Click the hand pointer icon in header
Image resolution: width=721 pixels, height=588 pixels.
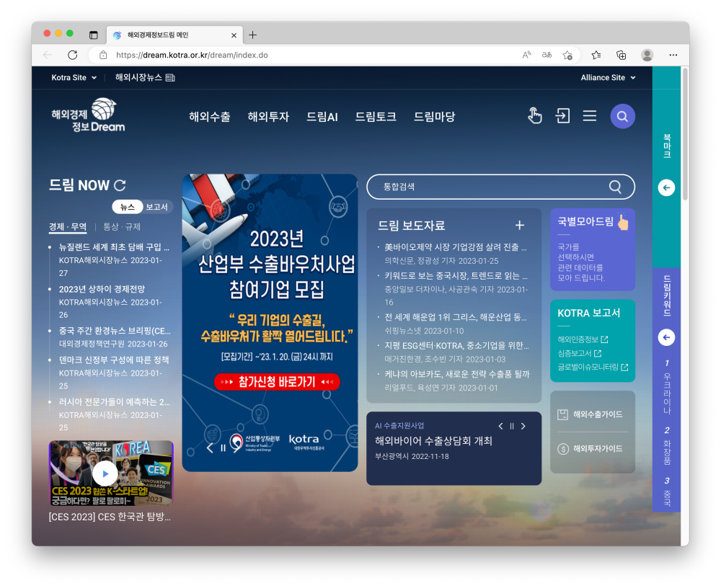[x=534, y=115]
